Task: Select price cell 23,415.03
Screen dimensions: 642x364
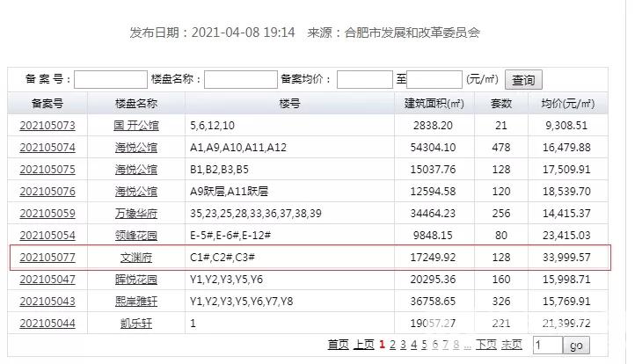Action: (566, 236)
